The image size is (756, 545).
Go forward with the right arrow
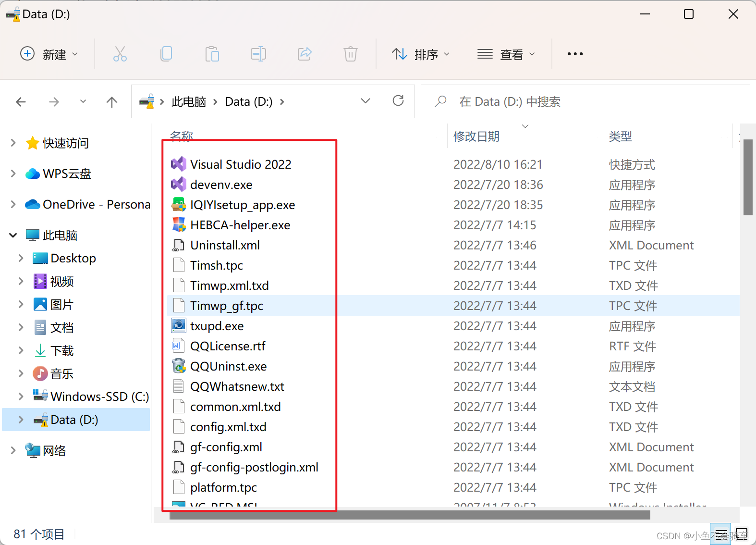coord(54,101)
